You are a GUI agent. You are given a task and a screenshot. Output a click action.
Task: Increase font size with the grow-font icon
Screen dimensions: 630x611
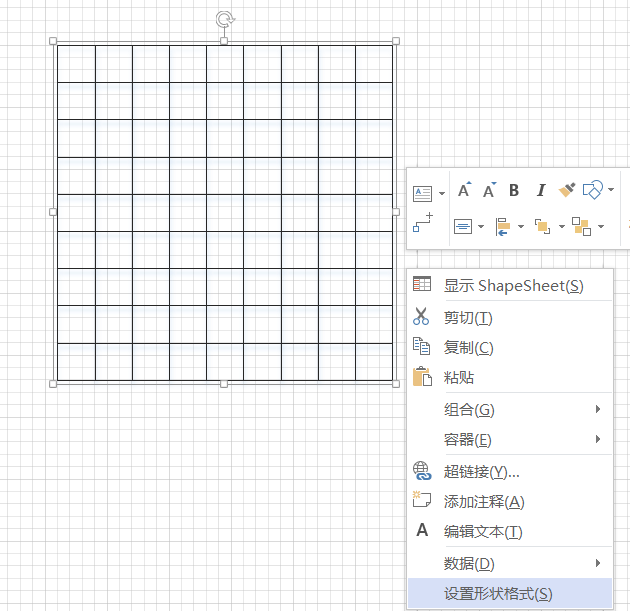click(464, 190)
